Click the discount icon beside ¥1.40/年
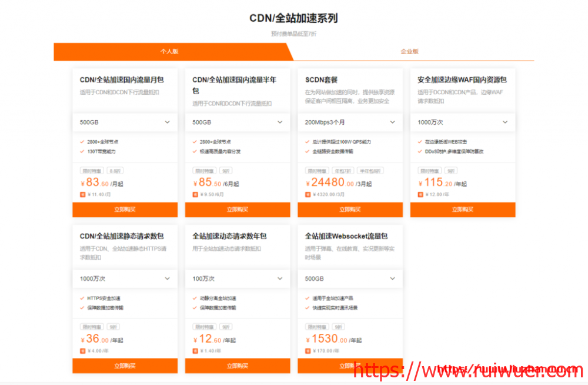The width and height of the screenshot is (588, 385). click(x=195, y=351)
